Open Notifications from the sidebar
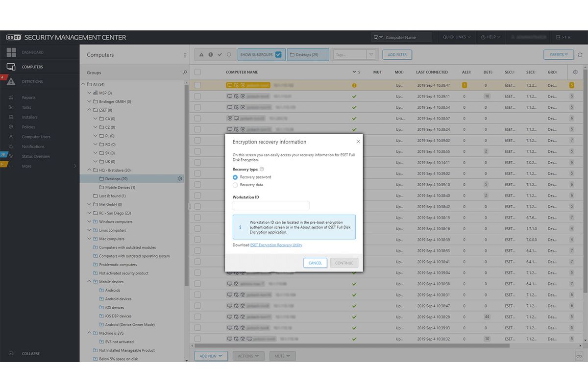This screenshot has height=392, width=588. 33,147
